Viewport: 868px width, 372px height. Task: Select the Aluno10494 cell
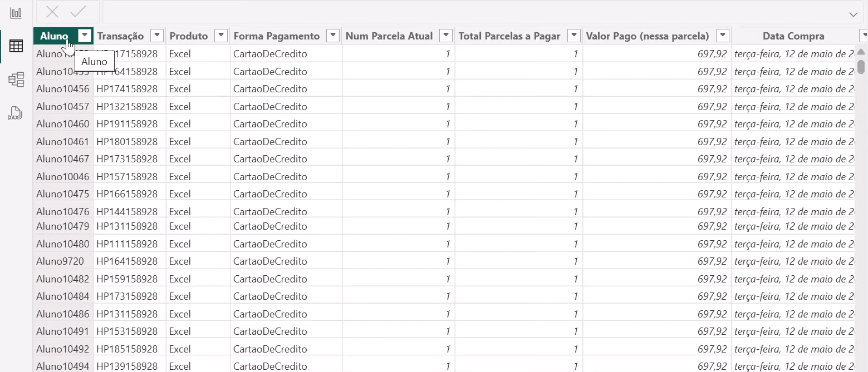(x=63, y=366)
